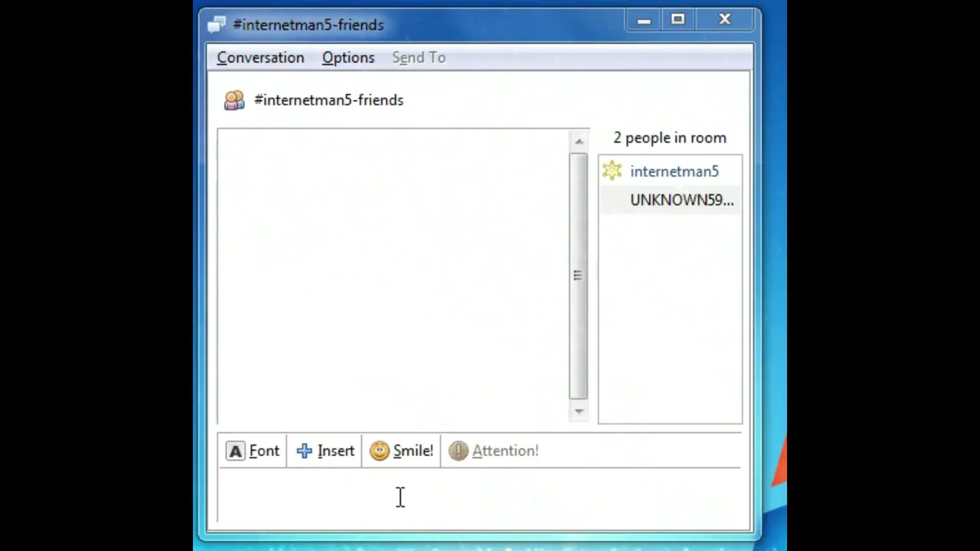Click the Attention! alert icon

(459, 452)
